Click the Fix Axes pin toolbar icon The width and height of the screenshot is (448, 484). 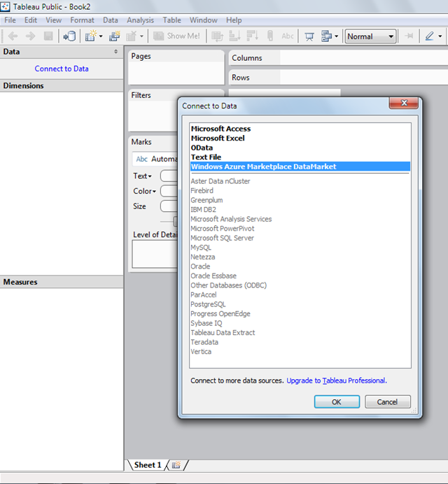[409, 36]
